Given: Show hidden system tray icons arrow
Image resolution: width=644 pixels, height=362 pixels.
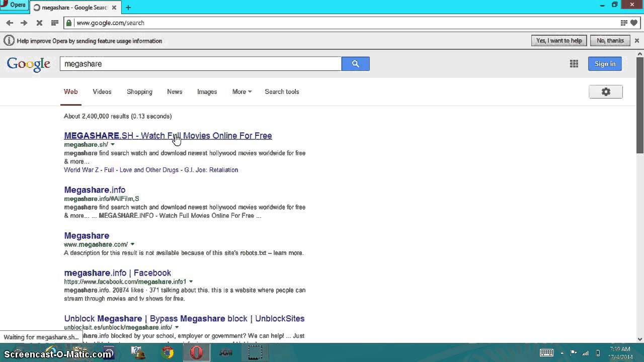Looking at the screenshot, I should 562,353.
